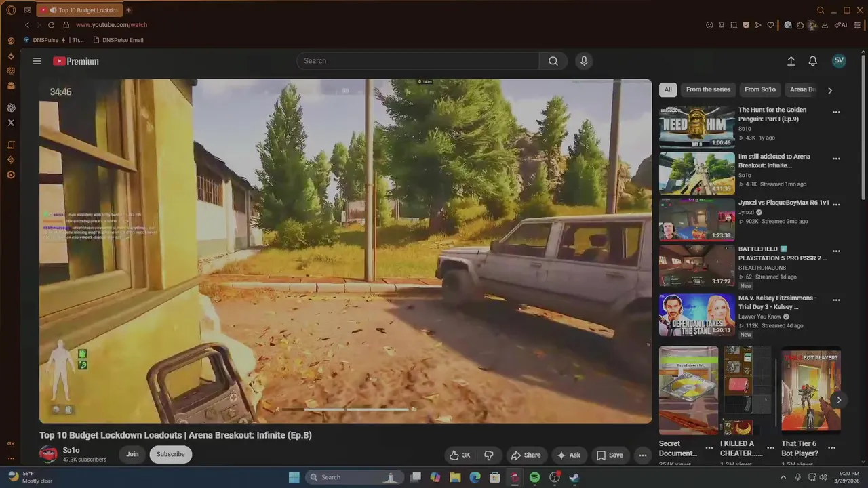
Task: Click into the YouTube search field
Action: click(418, 61)
